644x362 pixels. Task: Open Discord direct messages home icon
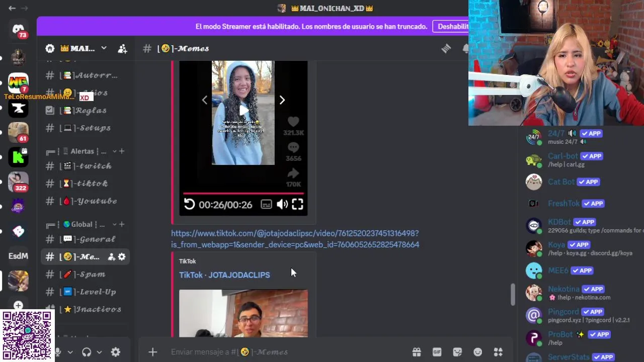18,29
